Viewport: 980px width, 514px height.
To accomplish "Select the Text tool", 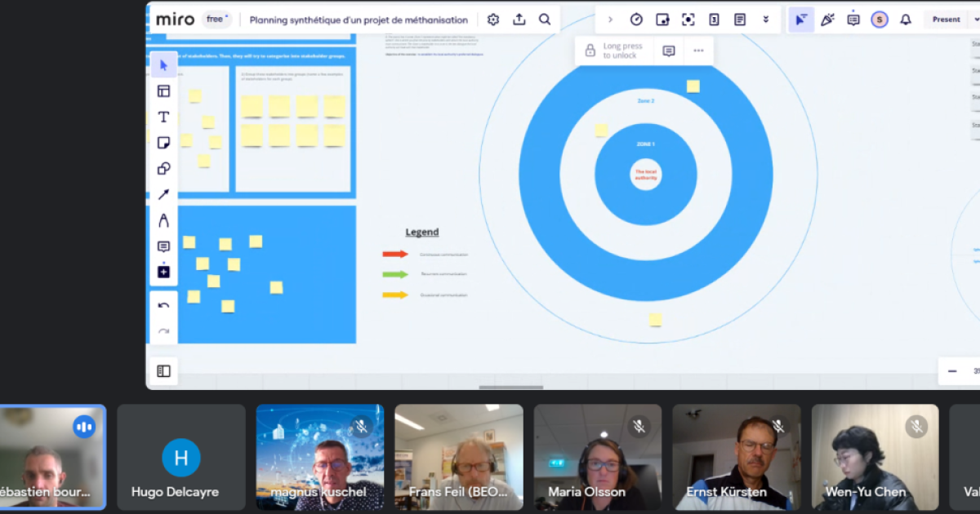I will 163,117.
